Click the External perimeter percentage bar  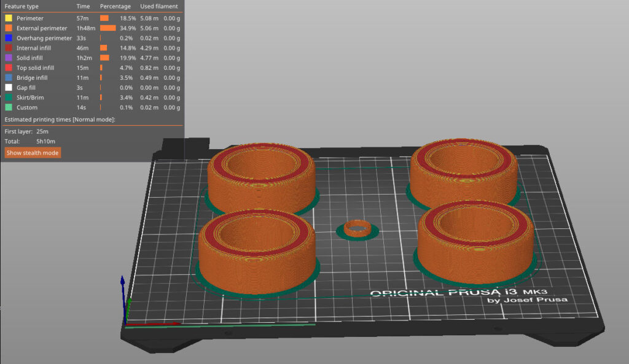108,28
